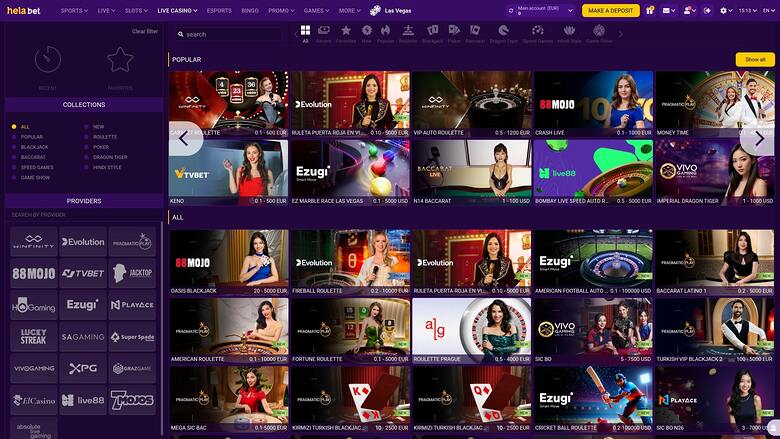Expand the Sports menu dropdown
This screenshot has height=439, width=780.
point(74,10)
